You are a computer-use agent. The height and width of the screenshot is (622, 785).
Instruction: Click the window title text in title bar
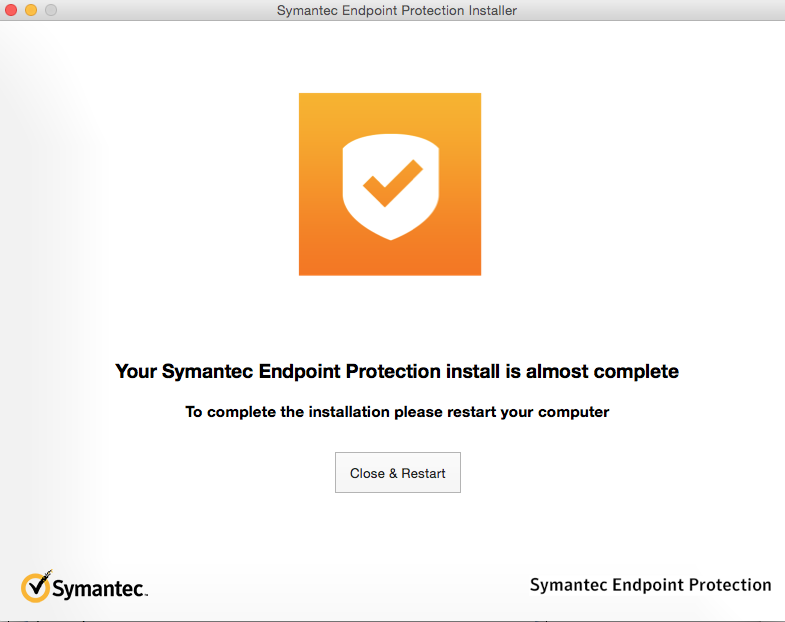[x=396, y=11]
